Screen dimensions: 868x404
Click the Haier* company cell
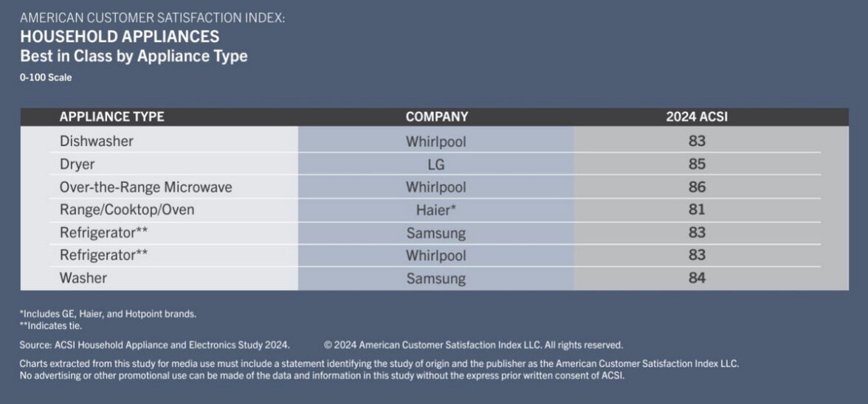436,210
